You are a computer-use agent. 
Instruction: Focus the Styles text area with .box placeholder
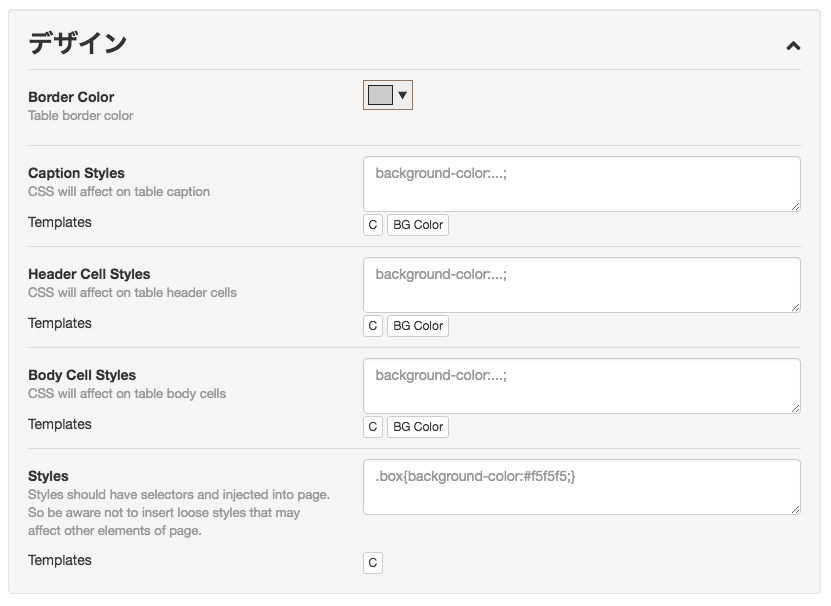(581, 487)
